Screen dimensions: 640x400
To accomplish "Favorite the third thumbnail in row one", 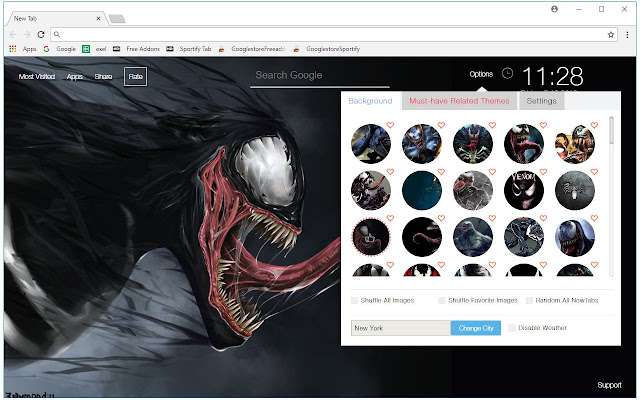I will click(x=492, y=125).
